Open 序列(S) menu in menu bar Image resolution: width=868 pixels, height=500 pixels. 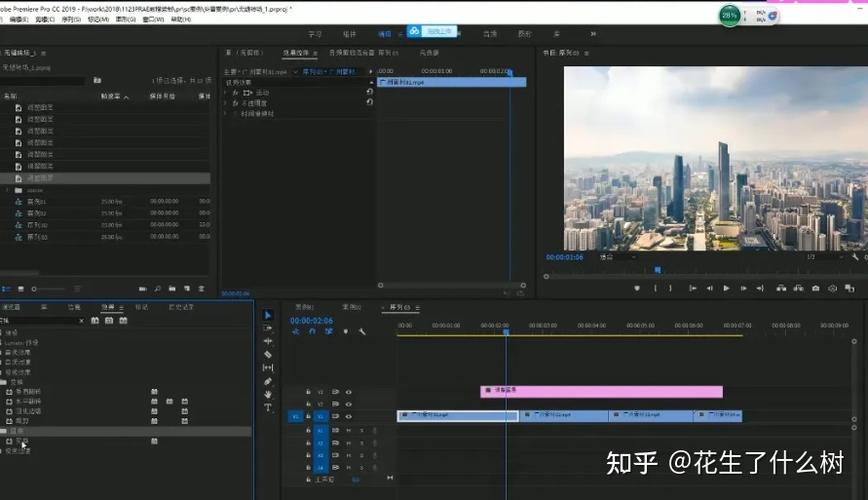71,19
